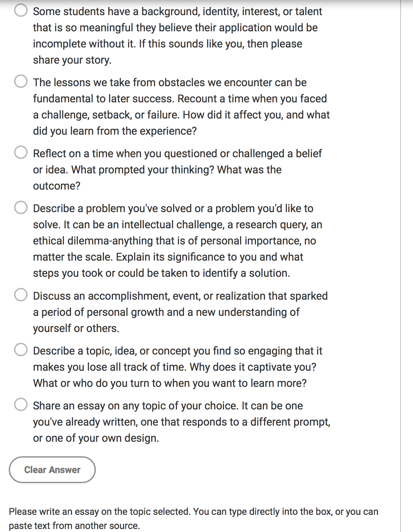Select the essay on any topic of your choice
Image resolution: width=413 pixels, height=532 pixels.
coord(21,405)
